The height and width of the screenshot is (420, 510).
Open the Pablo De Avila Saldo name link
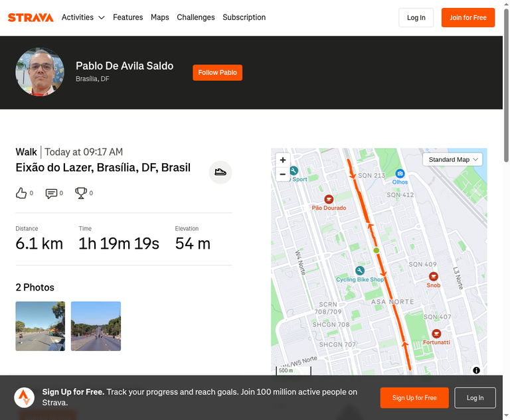(x=125, y=66)
